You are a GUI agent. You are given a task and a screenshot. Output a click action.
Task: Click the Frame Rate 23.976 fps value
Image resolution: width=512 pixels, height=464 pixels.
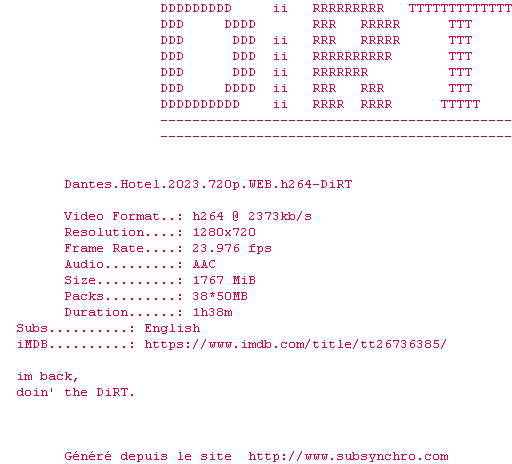point(232,248)
